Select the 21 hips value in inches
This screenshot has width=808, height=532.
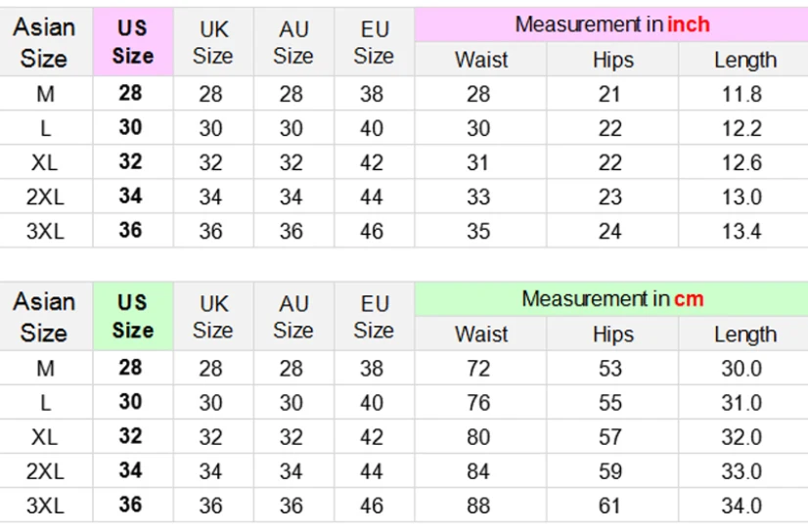pyautogui.click(x=610, y=95)
